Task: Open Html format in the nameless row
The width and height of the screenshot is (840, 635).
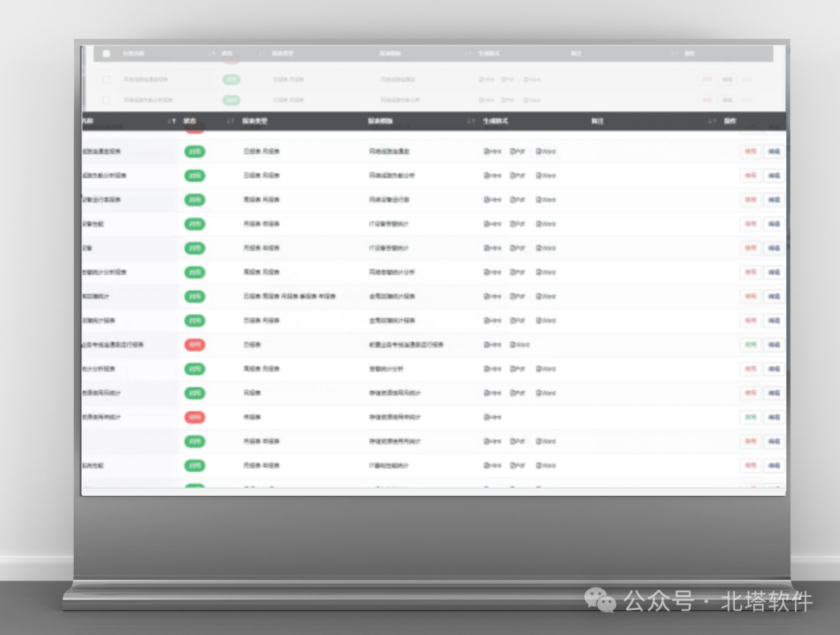Action: tap(492, 441)
